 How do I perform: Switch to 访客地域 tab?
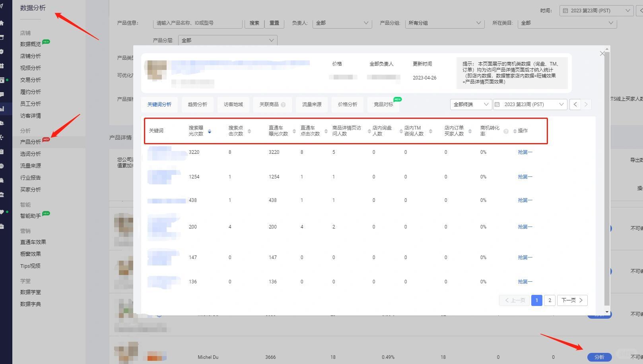pos(233,105)
